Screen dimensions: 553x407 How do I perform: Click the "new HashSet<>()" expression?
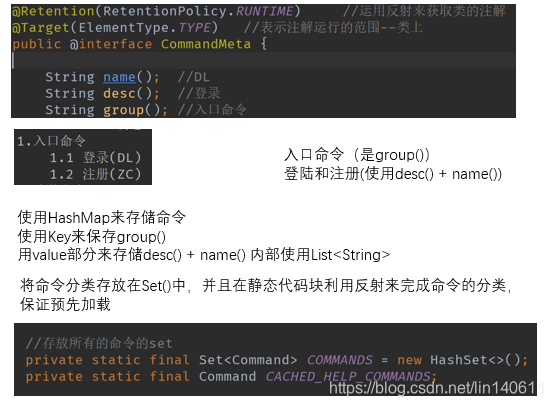(x=459, y=360)
